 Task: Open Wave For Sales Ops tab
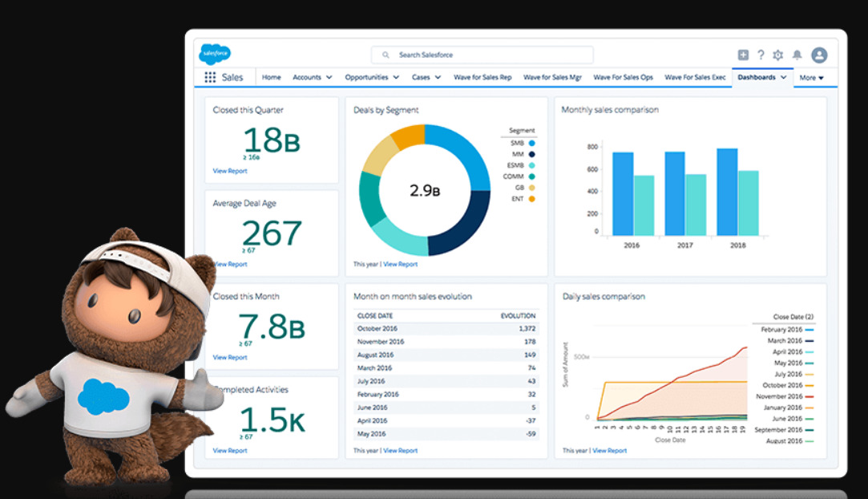[x=624, y=78]
